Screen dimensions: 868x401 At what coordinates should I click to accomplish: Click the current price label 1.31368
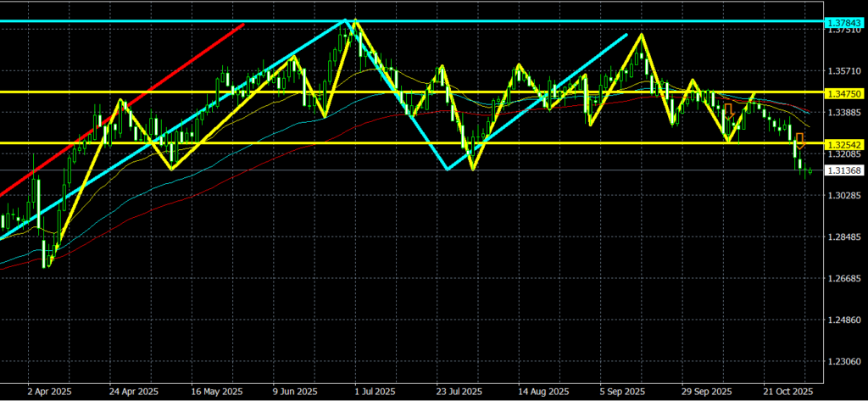pos(844,171)
